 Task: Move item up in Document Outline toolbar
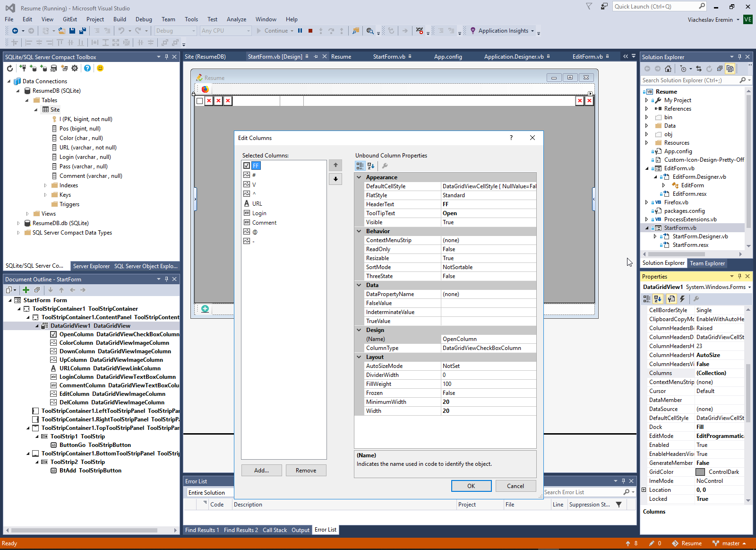tap(61, 290)
